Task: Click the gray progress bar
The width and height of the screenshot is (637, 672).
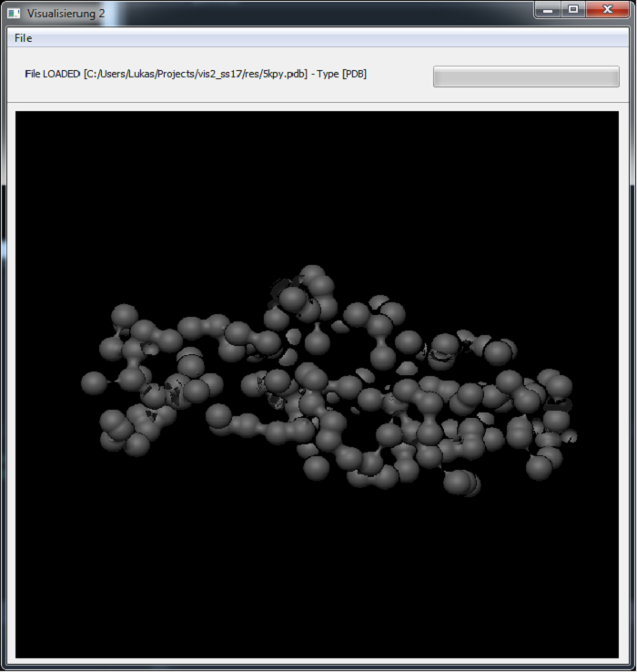Action: (x=526, y=76)
